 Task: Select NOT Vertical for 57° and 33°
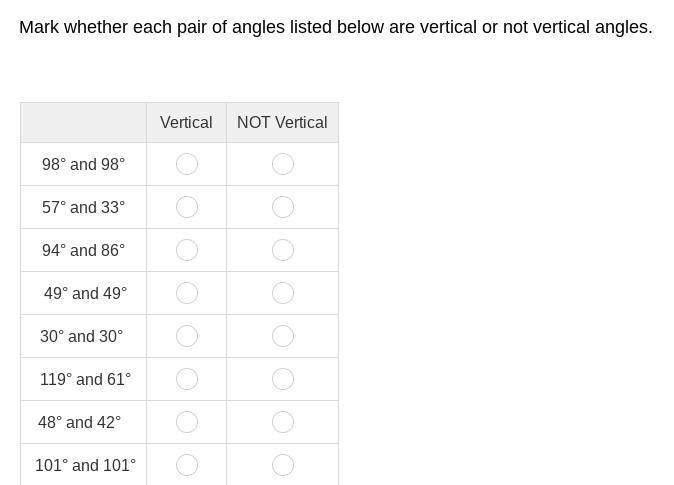[x=283, y=207]
